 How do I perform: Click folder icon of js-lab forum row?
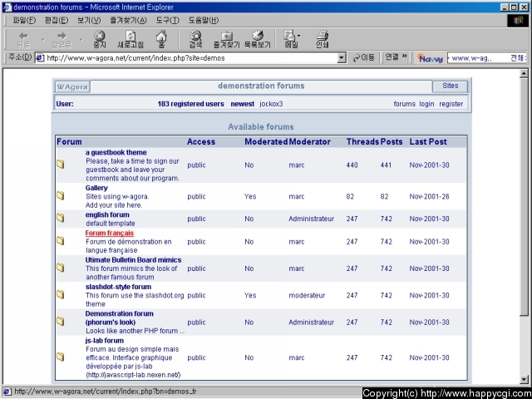(61, 357)
